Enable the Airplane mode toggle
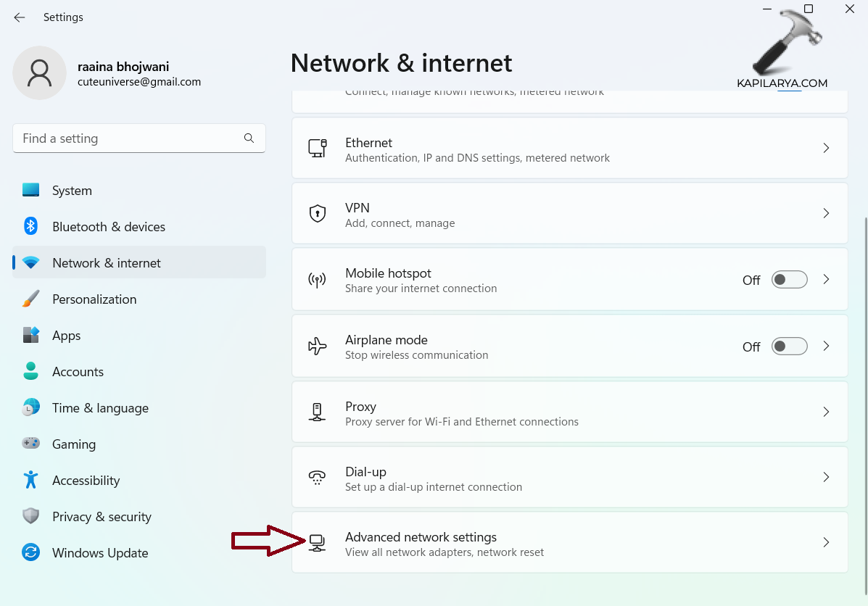Image resolution: width=868 pixels, height=606 pixels. (x=789, y=346)
